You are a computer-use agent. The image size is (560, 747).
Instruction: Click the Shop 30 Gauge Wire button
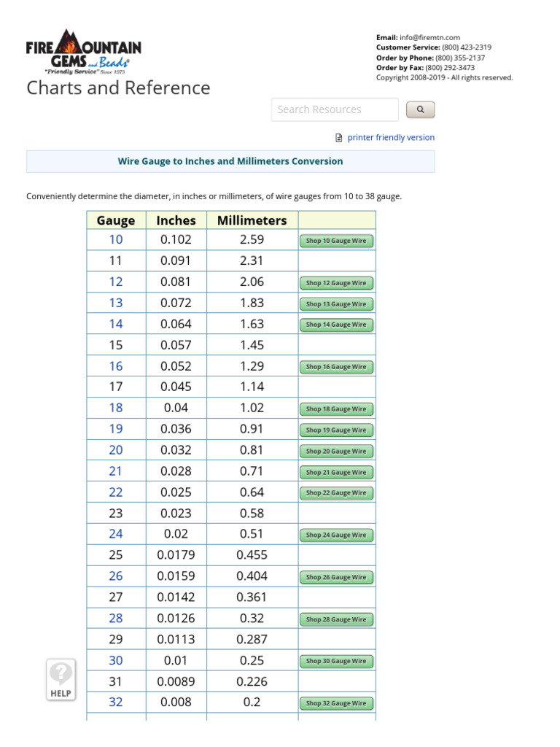pyautogui.click(x=336, y=661)
